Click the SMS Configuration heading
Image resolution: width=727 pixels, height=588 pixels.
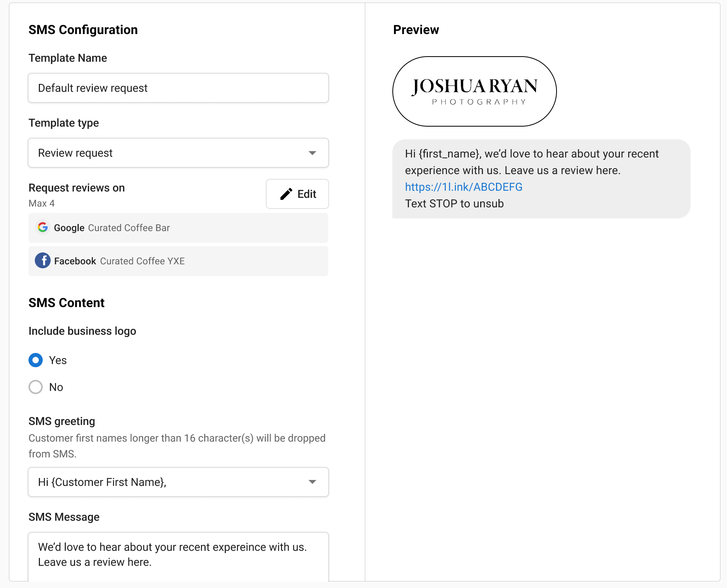click(x=83, y=29)
